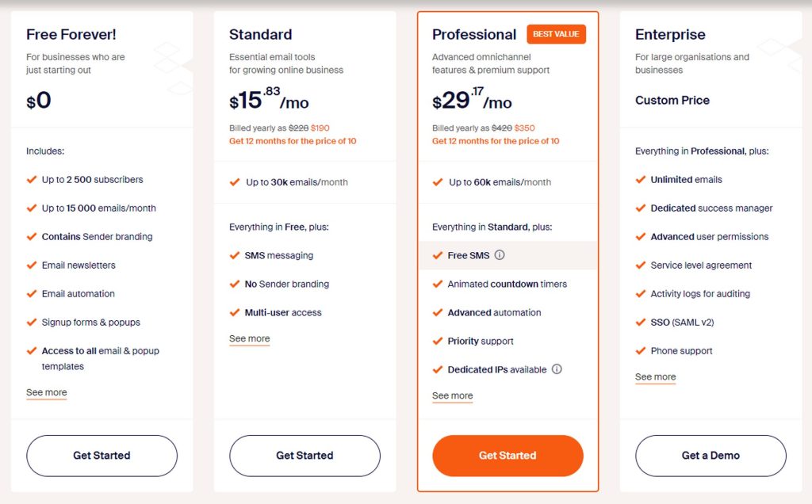
Task: Select the Animated countdown timers feature
Action: click(x=507, y=284)
